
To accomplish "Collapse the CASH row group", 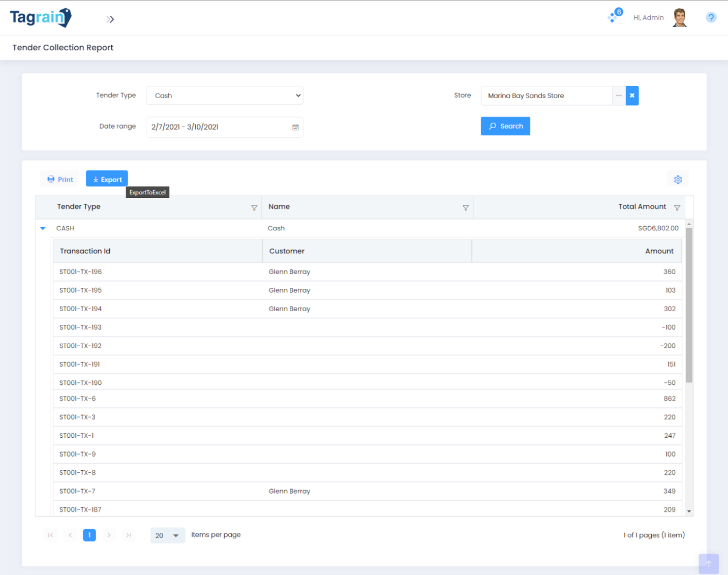I will pos(43,229).
